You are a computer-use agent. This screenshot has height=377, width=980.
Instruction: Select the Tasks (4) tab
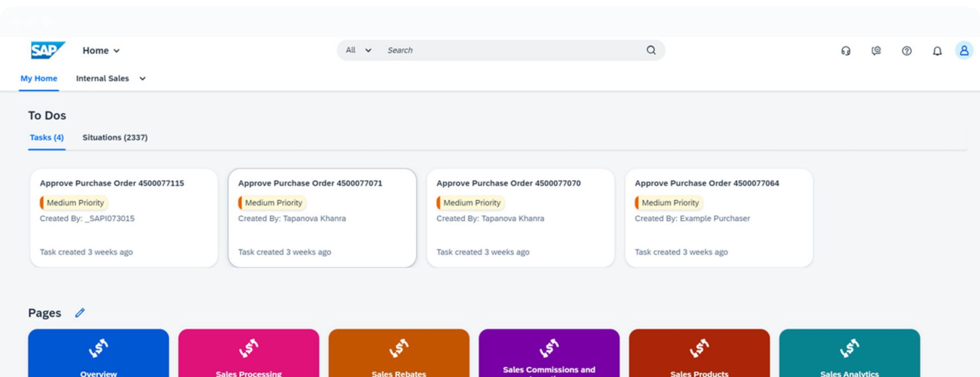(47, 137)
